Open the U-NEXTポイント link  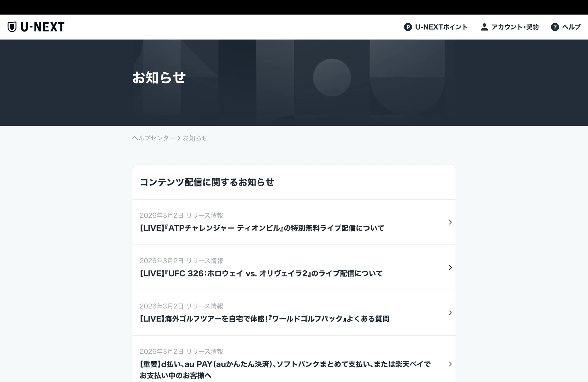(436, 27)
